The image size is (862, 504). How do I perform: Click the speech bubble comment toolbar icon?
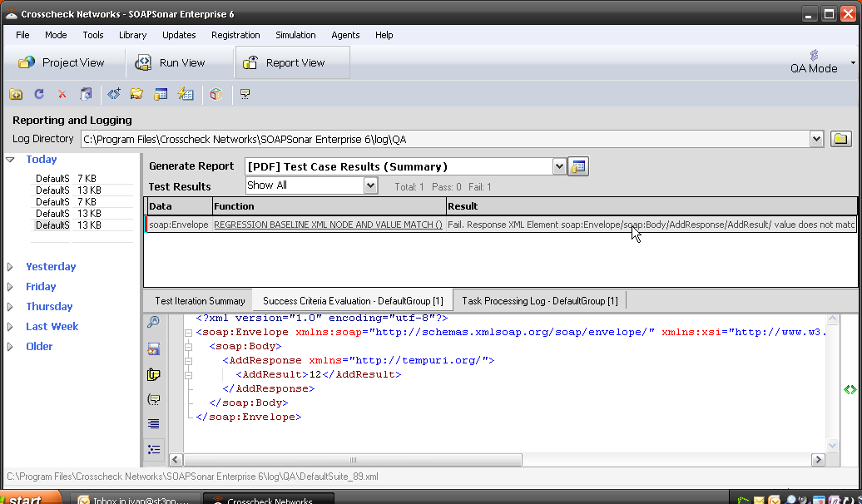click(x=245, y=95)
